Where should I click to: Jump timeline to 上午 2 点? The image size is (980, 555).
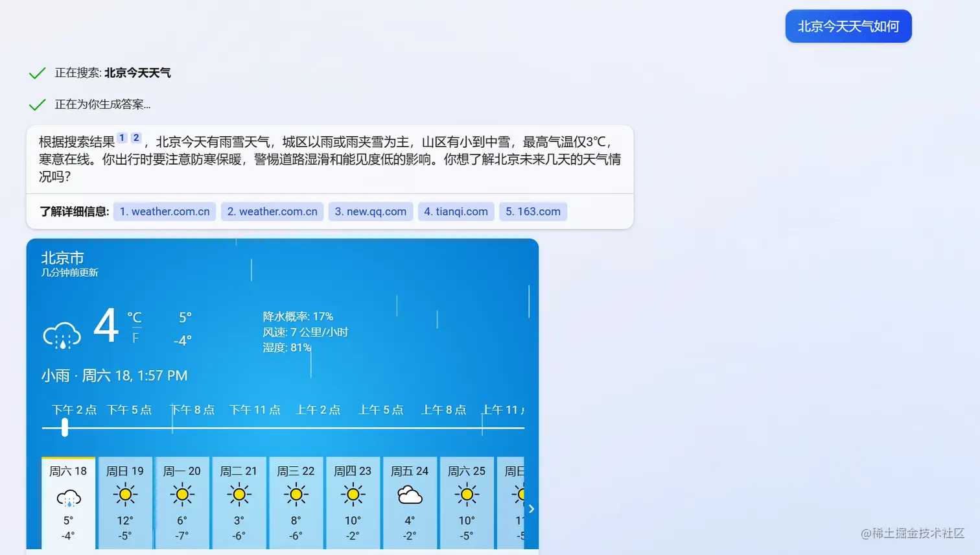[318, 410]
